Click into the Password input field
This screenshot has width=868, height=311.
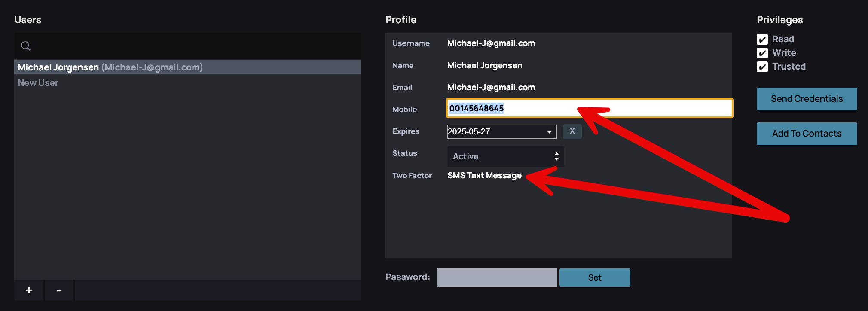(x=496, y=277)
